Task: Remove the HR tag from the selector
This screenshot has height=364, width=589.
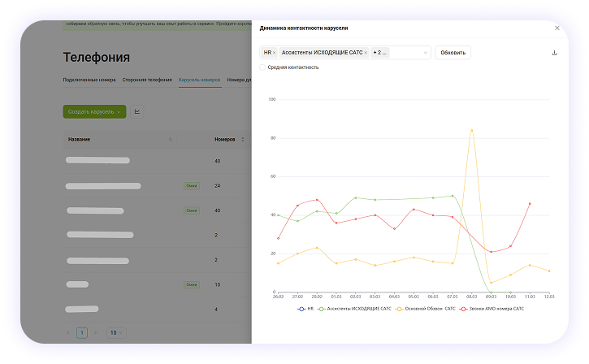Action: 275,53
